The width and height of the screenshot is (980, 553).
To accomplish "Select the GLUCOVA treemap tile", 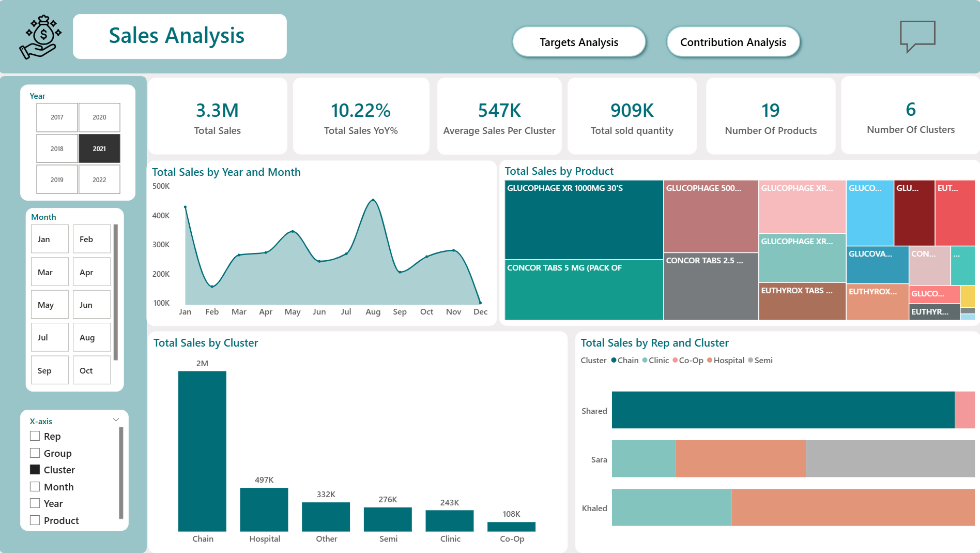I will [x=878, y=265].
